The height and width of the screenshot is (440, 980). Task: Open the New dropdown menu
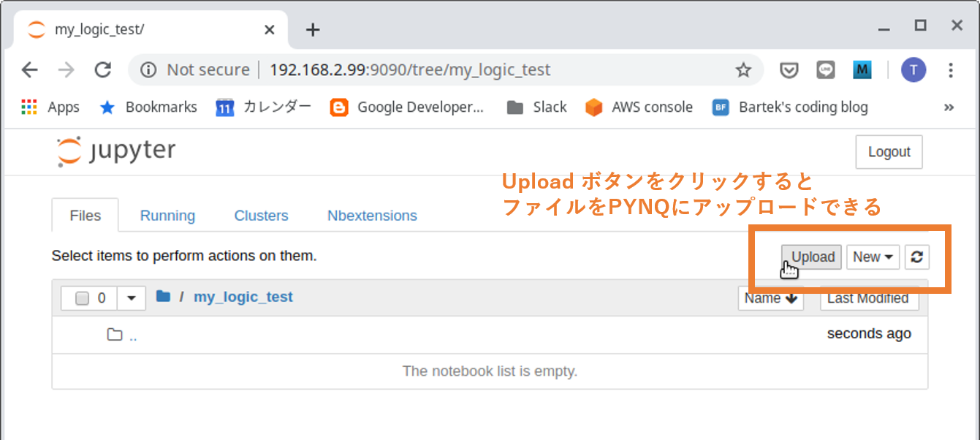pyautogui.click(x=873, y=257)
